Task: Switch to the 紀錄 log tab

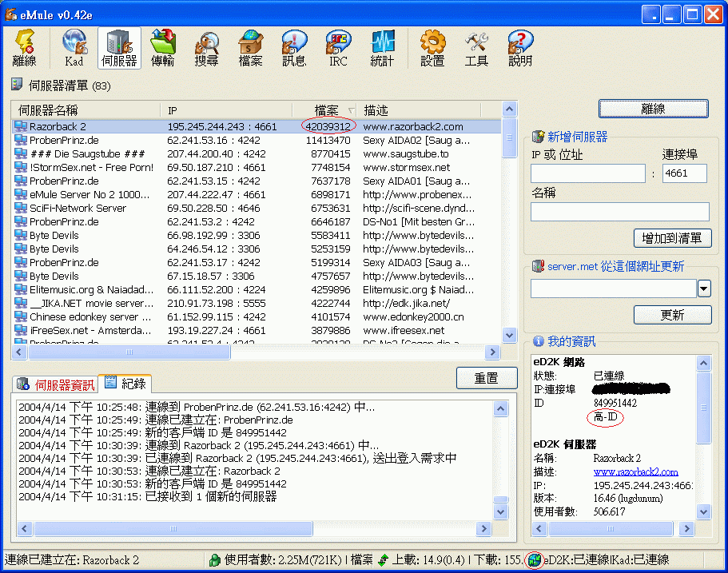Action: (125, 384)
